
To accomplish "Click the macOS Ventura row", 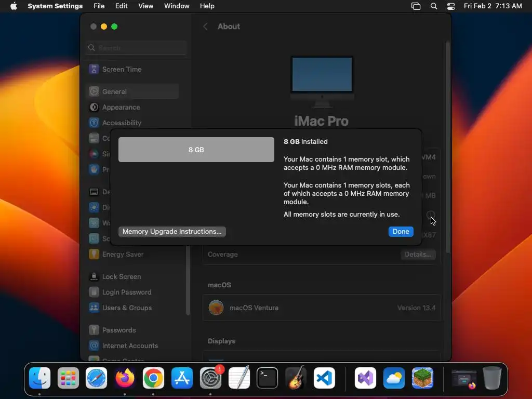I will click(322, 308).
